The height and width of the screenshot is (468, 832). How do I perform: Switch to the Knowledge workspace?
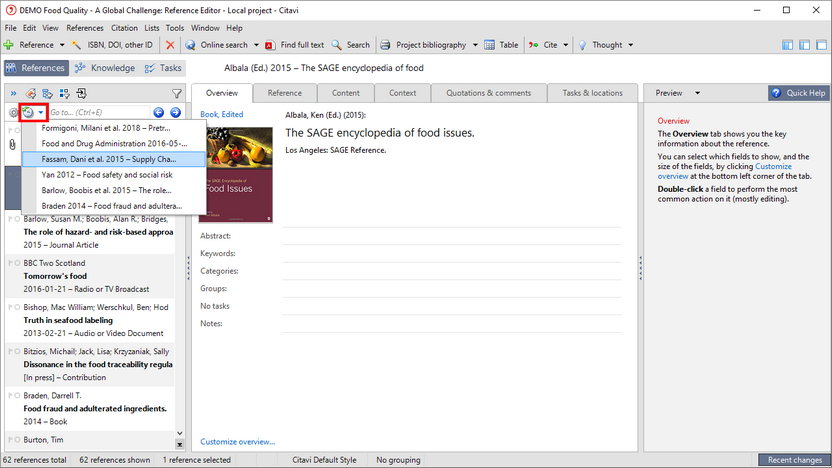[x=105, y=68]
